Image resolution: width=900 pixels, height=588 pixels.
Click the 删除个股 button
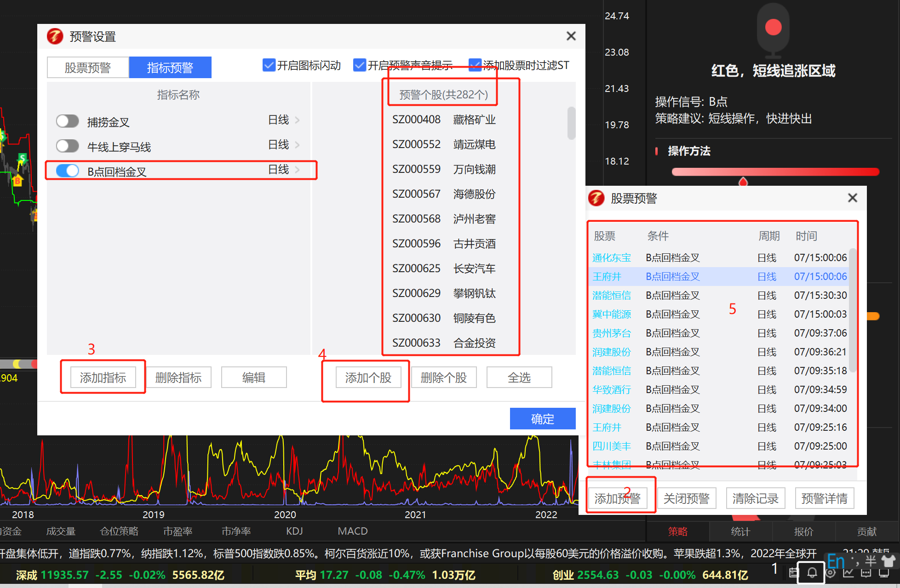pyautogui.click(x=444, y=377)
